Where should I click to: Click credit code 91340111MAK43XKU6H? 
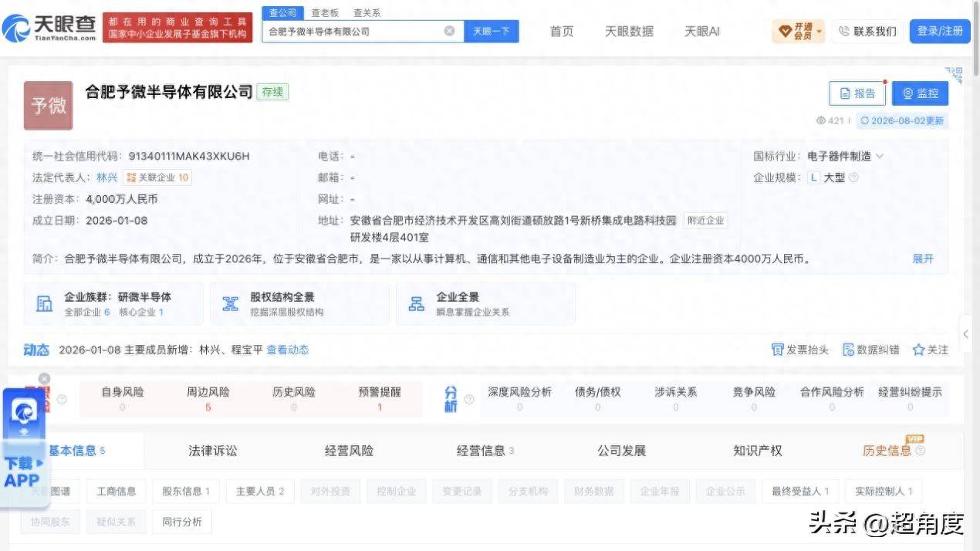(189, 156)
